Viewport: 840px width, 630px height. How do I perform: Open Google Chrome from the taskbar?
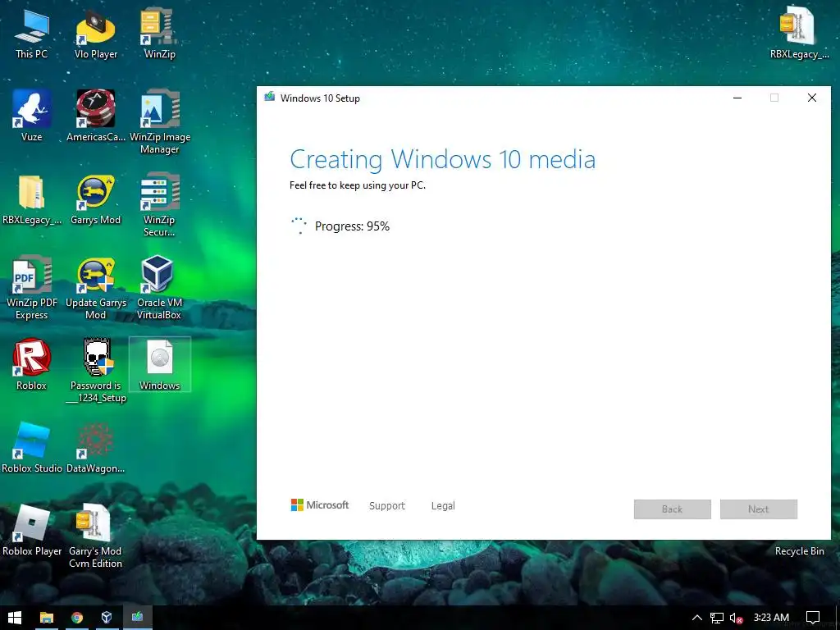(76, 618)
